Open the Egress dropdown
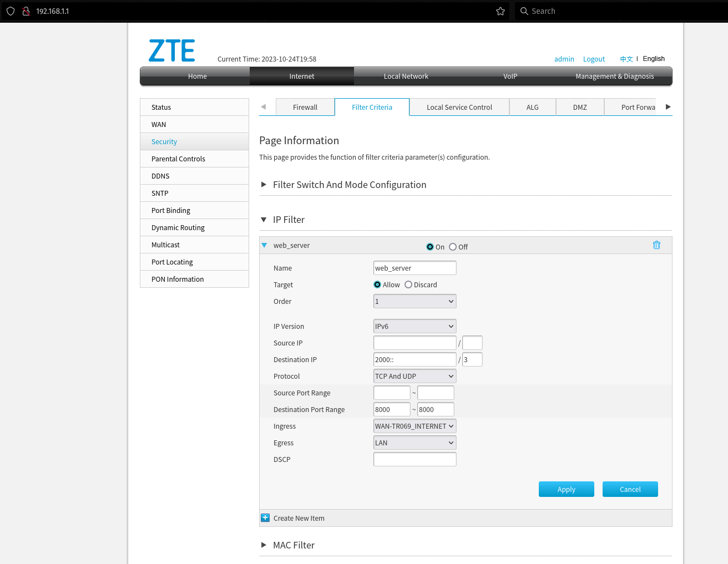Image resolution: width=728 pixels, height=564 pixels. [x=415, y=443]
